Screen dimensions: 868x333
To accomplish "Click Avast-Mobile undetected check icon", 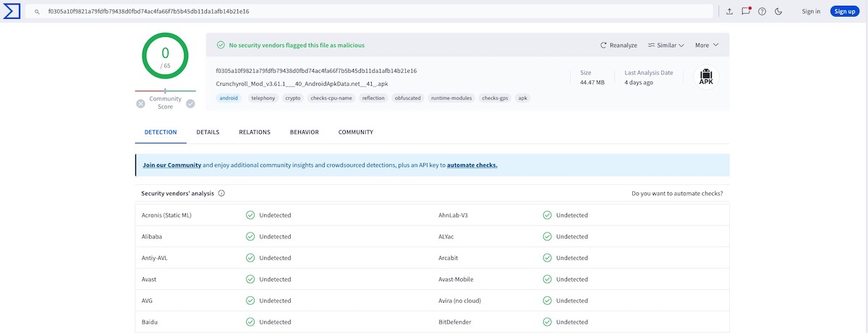I will (x=548, y=279).
